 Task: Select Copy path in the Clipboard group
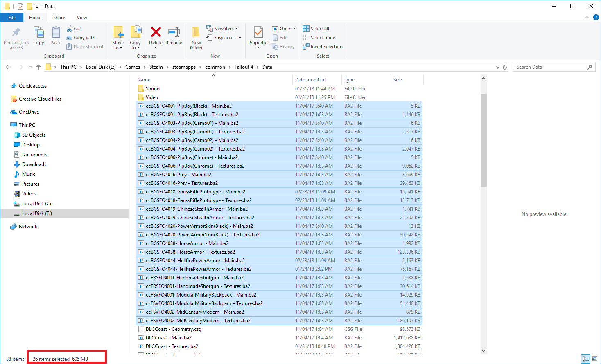81,38
